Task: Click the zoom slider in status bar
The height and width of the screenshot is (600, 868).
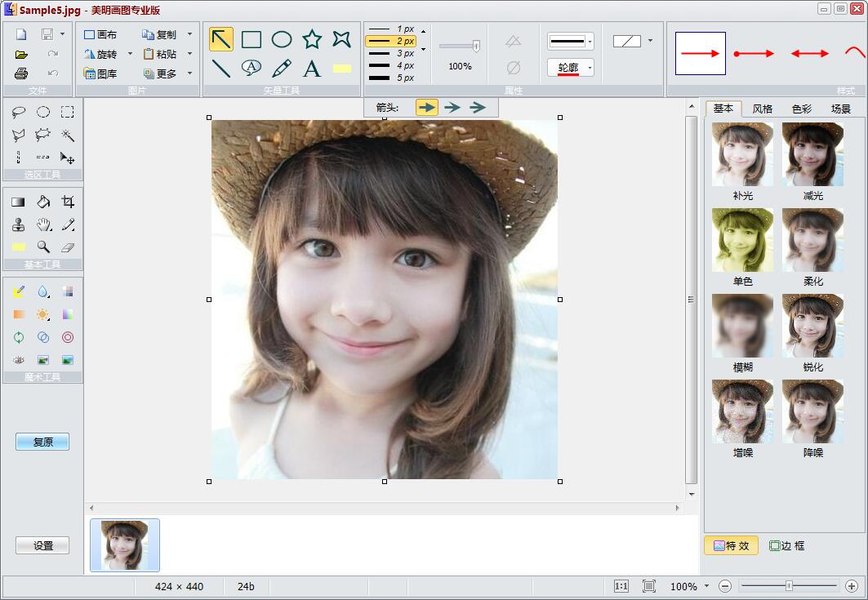Action: (789, 586)
